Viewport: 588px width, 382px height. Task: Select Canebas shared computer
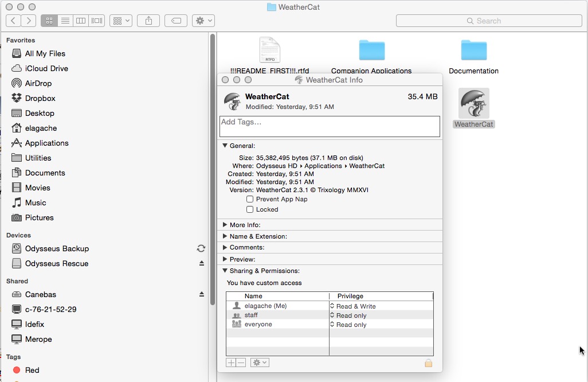[40, 295]
